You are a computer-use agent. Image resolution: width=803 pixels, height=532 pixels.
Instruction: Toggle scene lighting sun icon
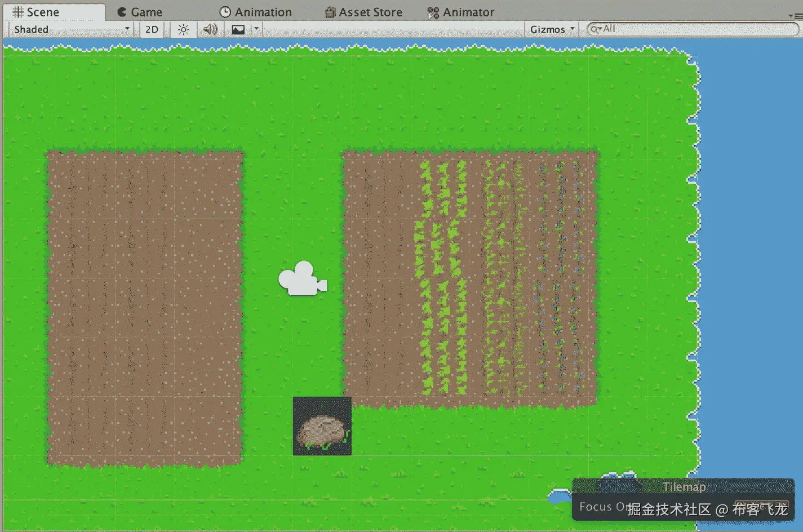point(183,29)
